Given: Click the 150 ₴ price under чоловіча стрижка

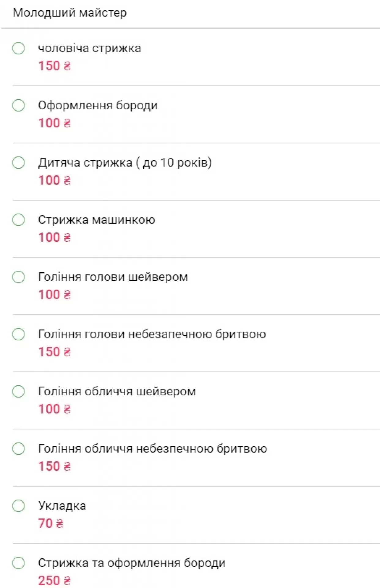Looking at the screenshot, I should click(55, 66).
